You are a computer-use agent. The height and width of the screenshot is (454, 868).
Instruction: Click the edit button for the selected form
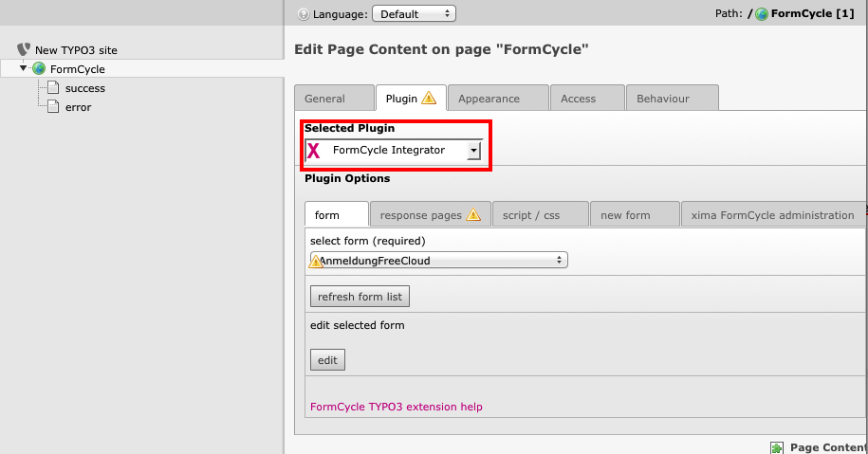(x=327, y=360)
